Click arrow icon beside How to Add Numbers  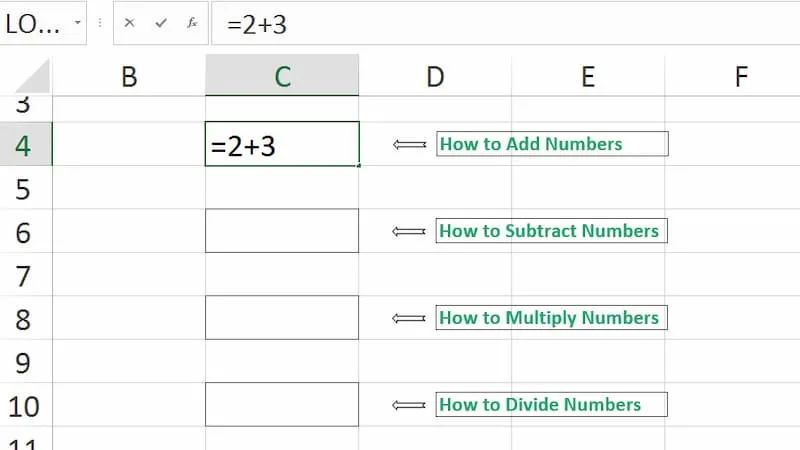click(410, 145)
